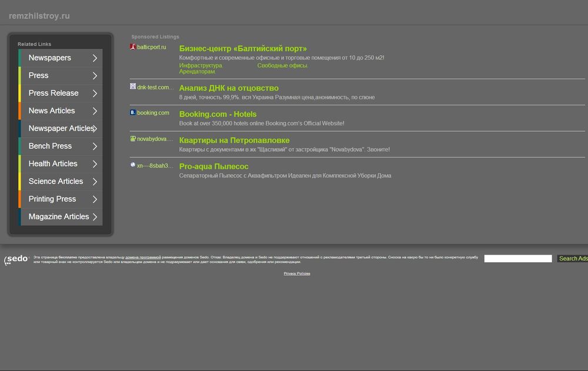
Task: Click the balticport.ru domain link
Action: [152, 47]
